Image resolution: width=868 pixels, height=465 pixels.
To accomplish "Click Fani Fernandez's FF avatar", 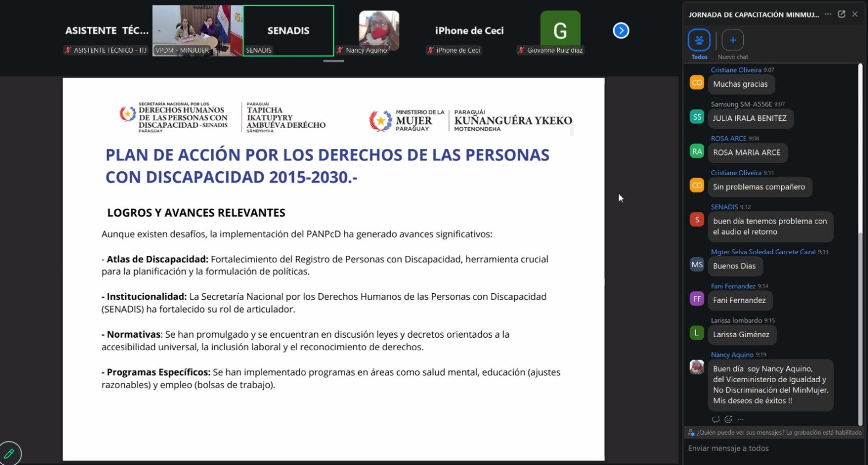I will pyautogui.click(x=697, y=299).
